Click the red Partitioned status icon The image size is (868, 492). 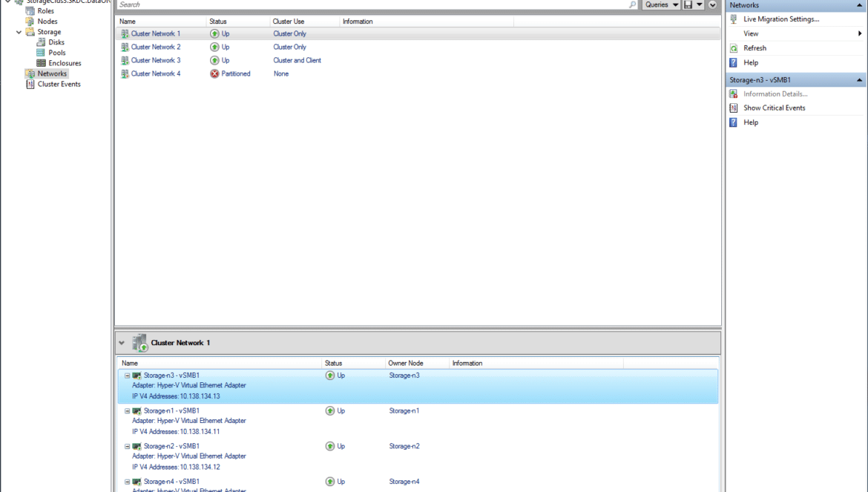click(214, 73)
